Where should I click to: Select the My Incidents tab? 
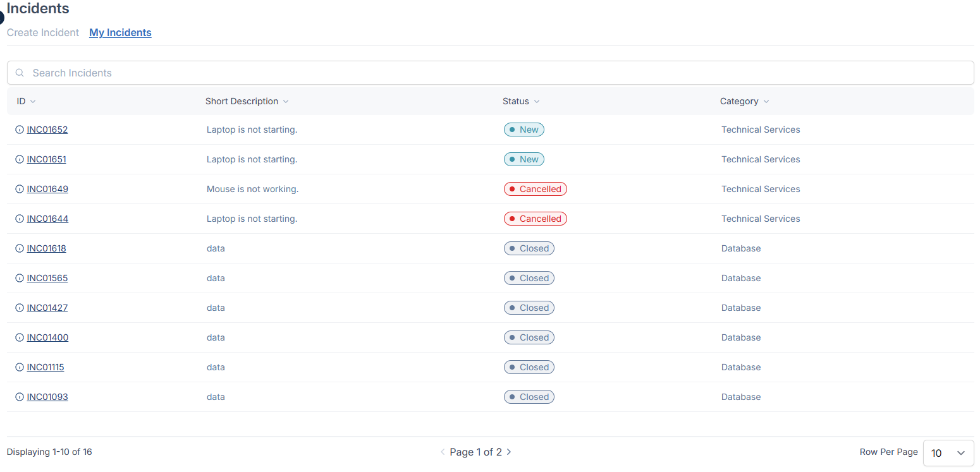point(120,32)
